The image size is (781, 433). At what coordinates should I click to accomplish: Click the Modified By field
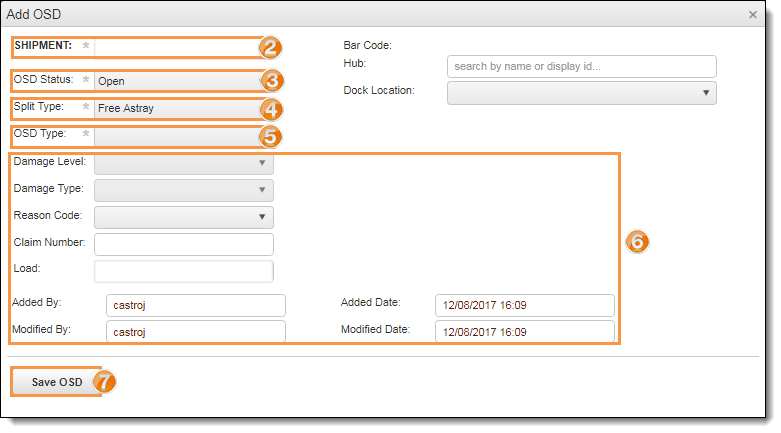coord(195,331)
